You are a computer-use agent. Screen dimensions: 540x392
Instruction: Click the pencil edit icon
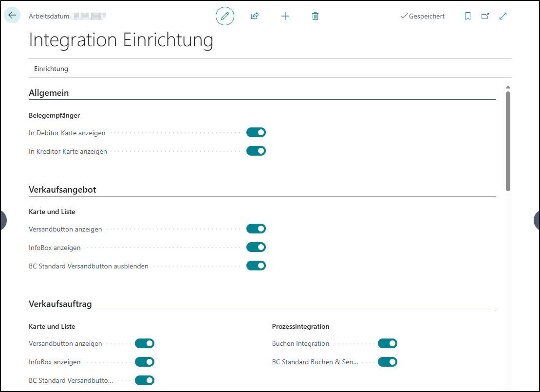coord(225,16)
